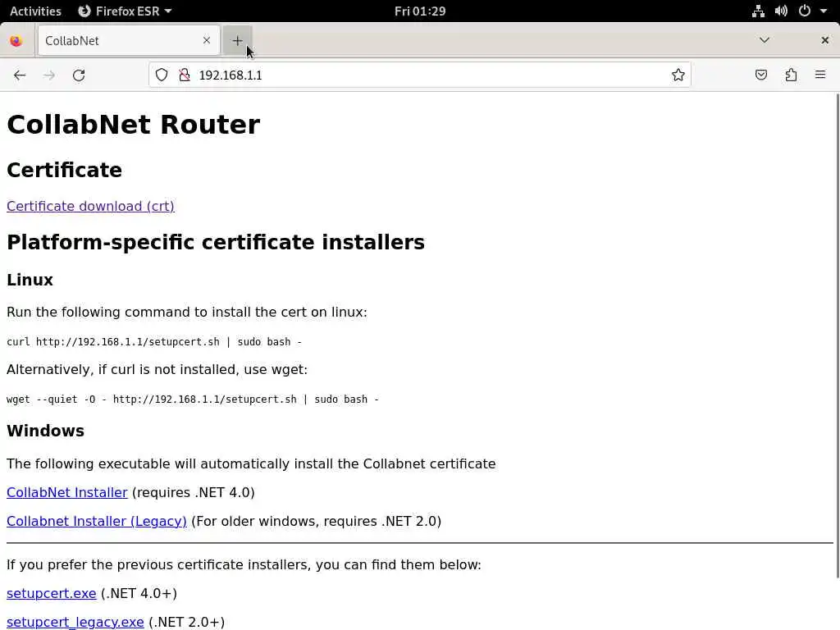840x630 pixels.
Task: Download setupcert.exe link
Action: pos(52,594)
